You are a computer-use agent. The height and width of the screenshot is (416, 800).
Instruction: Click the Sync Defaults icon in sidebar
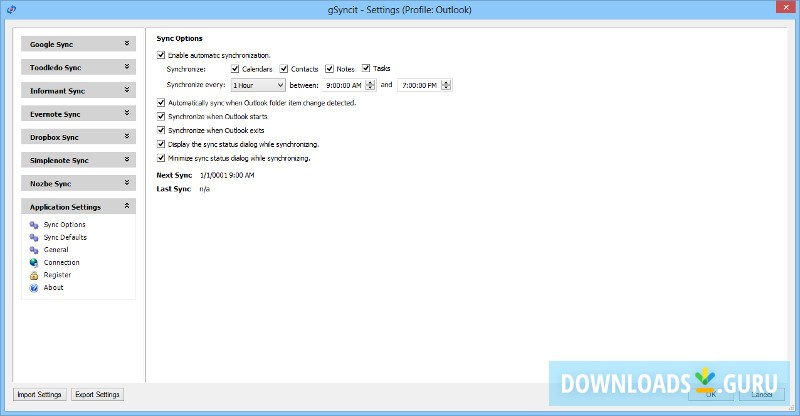(34, 238)
